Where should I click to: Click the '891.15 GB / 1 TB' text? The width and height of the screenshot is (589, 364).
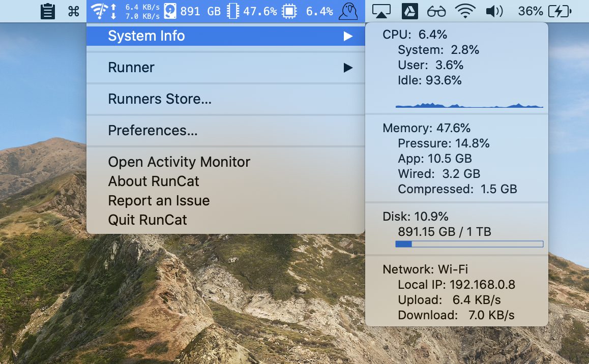445,231
